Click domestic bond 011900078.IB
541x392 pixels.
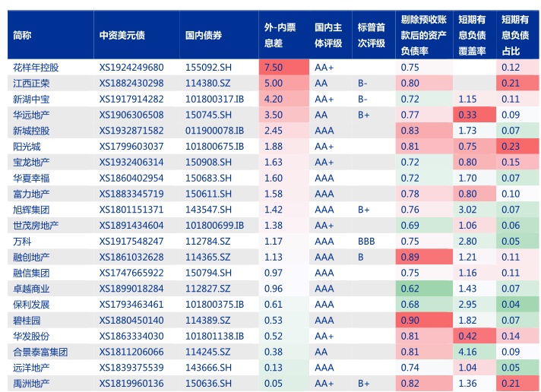(214, 131)
